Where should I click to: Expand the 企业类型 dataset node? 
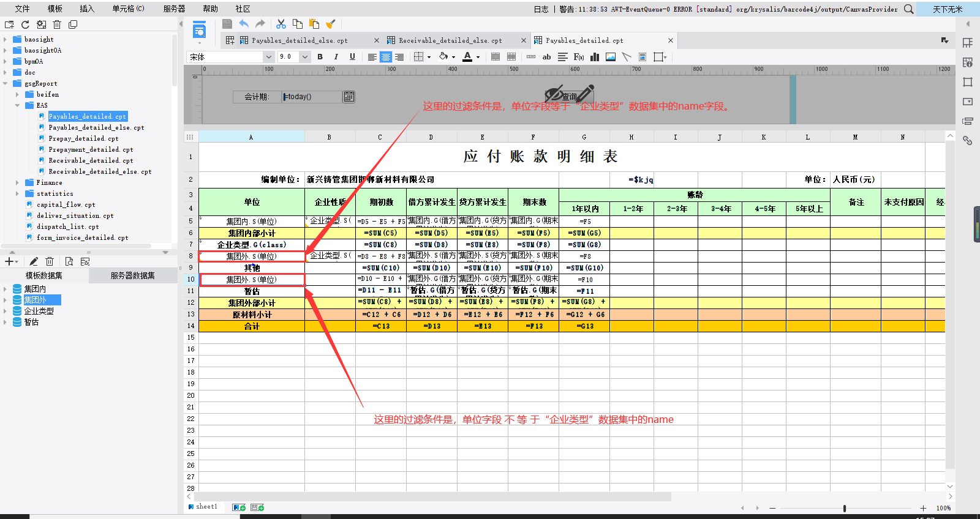pos(5,311)
